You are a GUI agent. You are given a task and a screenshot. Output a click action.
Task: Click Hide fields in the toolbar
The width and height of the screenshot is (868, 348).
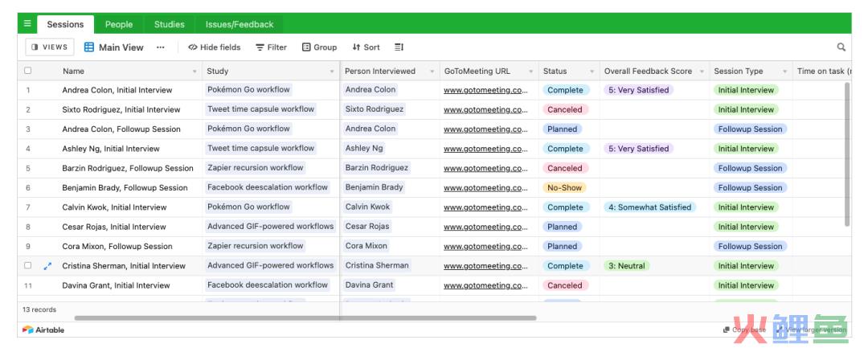[215, 47]
